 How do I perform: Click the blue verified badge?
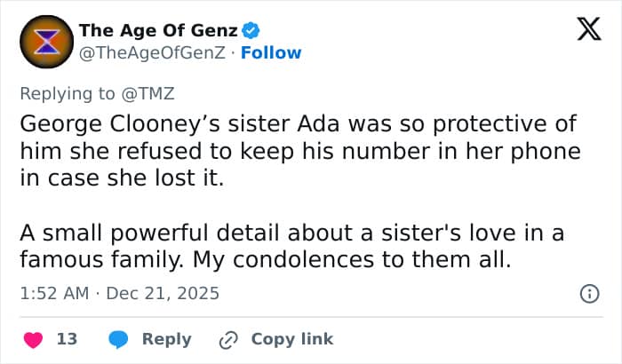(251, 31)
